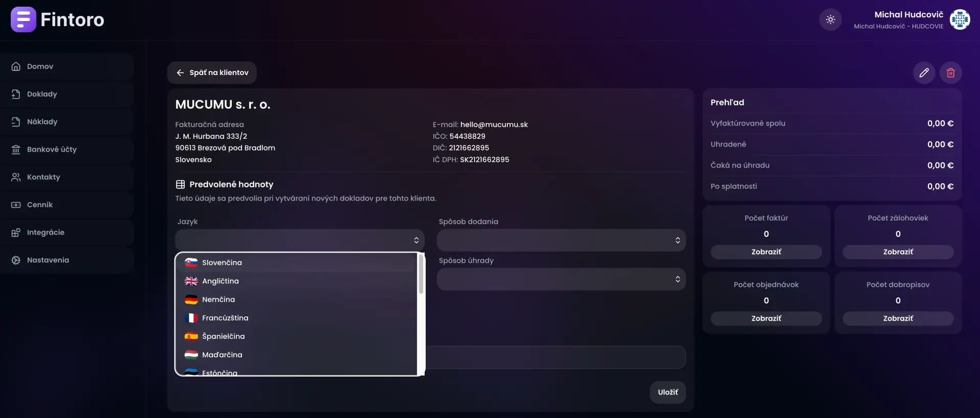
Task: Select Angličtina from the language list
Action: (220, 281)
